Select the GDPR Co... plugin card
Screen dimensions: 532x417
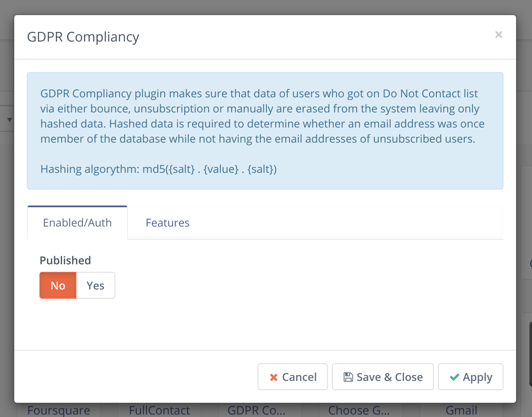pos(256,410)
